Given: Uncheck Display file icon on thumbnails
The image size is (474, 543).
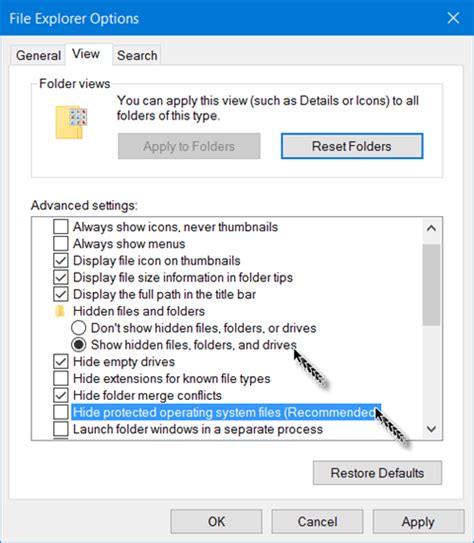Looking at the screenshot, I should 61,260.
